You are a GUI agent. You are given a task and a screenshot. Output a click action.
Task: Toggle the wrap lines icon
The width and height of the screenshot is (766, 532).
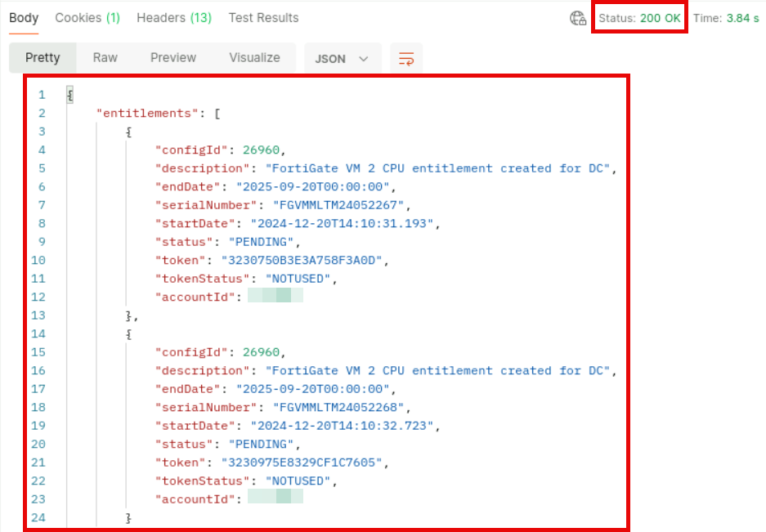click(x=406, y=59)
